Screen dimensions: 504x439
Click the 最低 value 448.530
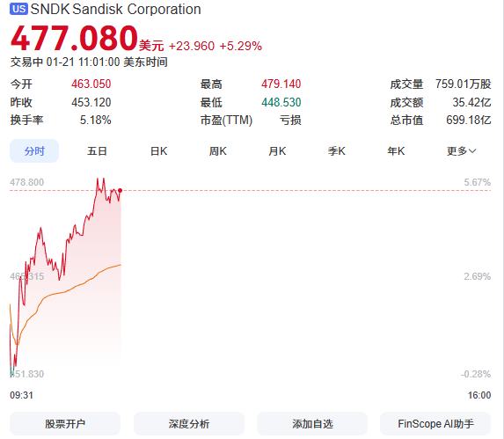(281, 103)
